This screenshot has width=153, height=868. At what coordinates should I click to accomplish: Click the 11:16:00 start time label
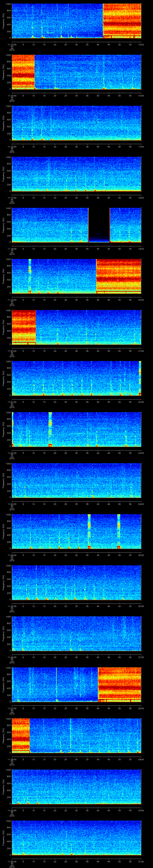[x=12, y=147]
